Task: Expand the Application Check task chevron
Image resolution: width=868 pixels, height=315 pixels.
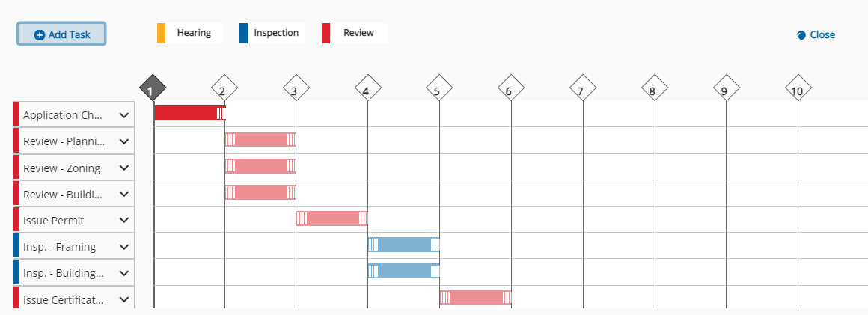Action: (x=123, y=115)
